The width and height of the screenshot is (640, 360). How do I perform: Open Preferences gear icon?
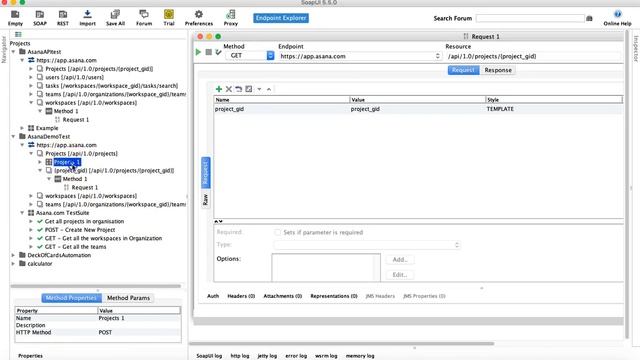click(199, 18)
